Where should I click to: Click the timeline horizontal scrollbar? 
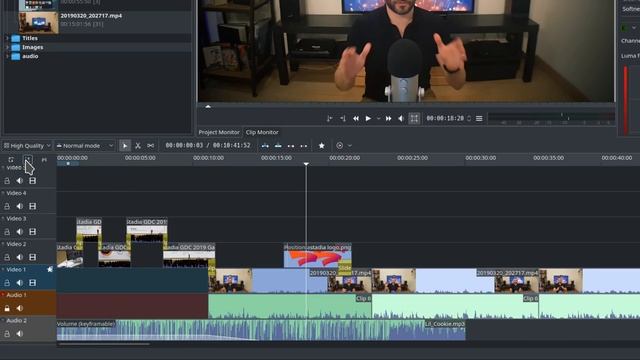click(x=104, y=344)
